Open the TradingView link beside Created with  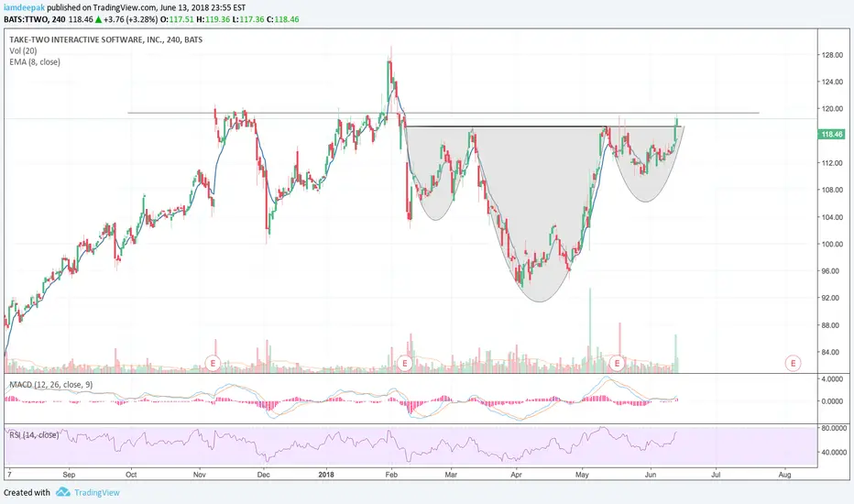[96, 493]
